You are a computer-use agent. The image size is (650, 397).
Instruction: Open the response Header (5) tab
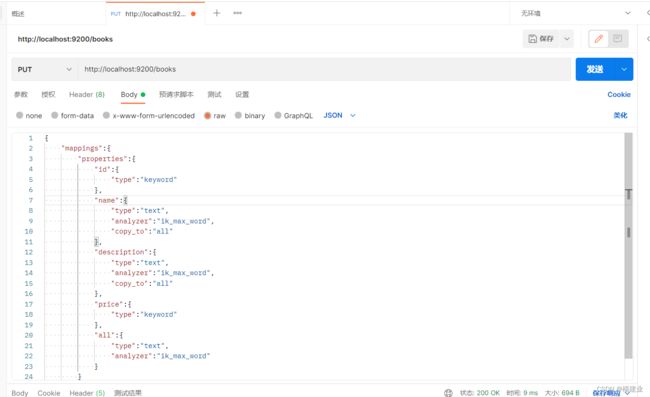coord(87,393)
